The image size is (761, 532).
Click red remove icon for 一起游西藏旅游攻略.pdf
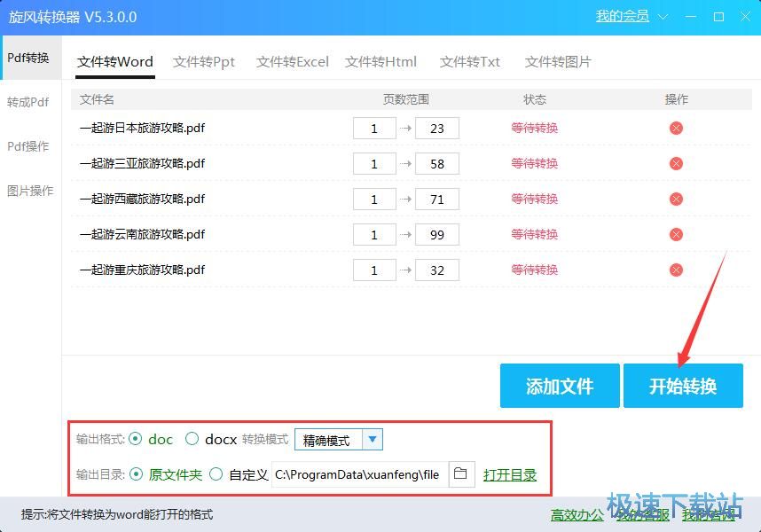click(x=676, y=199)
